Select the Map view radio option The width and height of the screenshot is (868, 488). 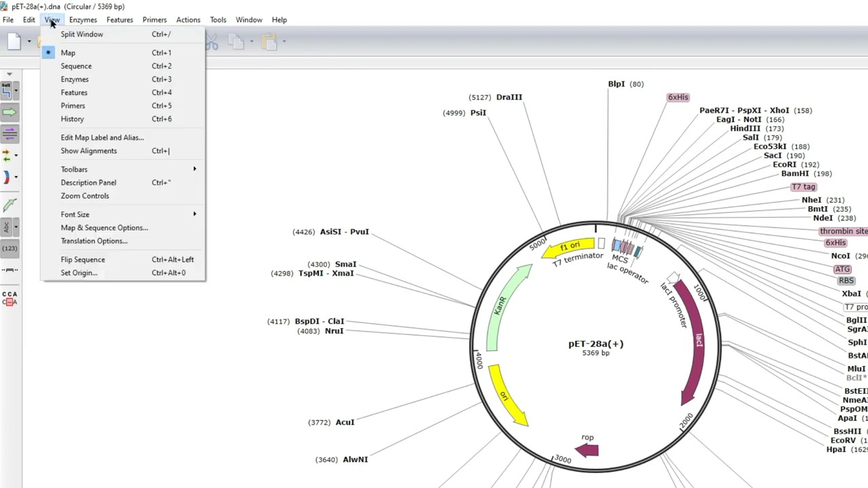tap(123, 53)
